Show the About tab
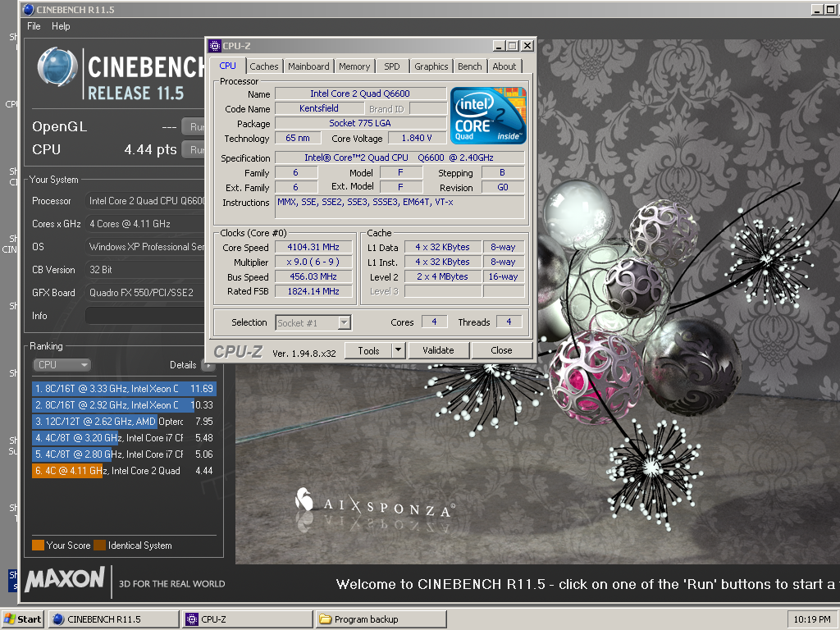 click(504, 66)
